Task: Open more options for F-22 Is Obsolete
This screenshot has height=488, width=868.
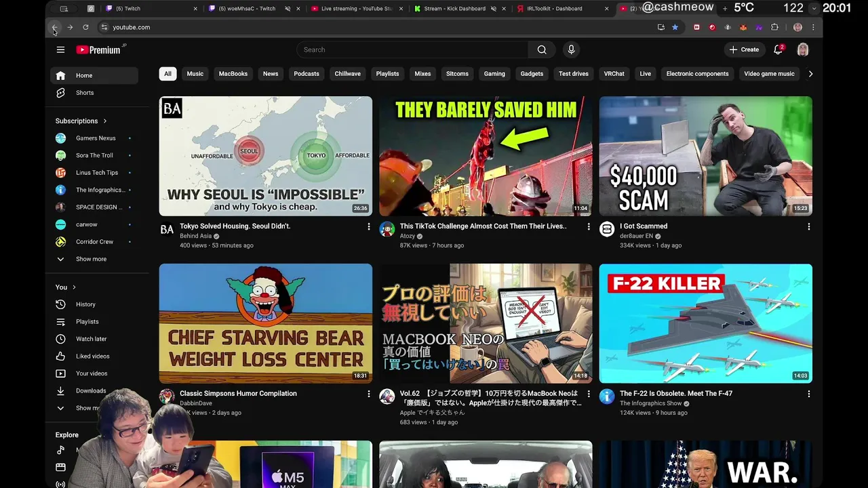Action: coord(808,394)
